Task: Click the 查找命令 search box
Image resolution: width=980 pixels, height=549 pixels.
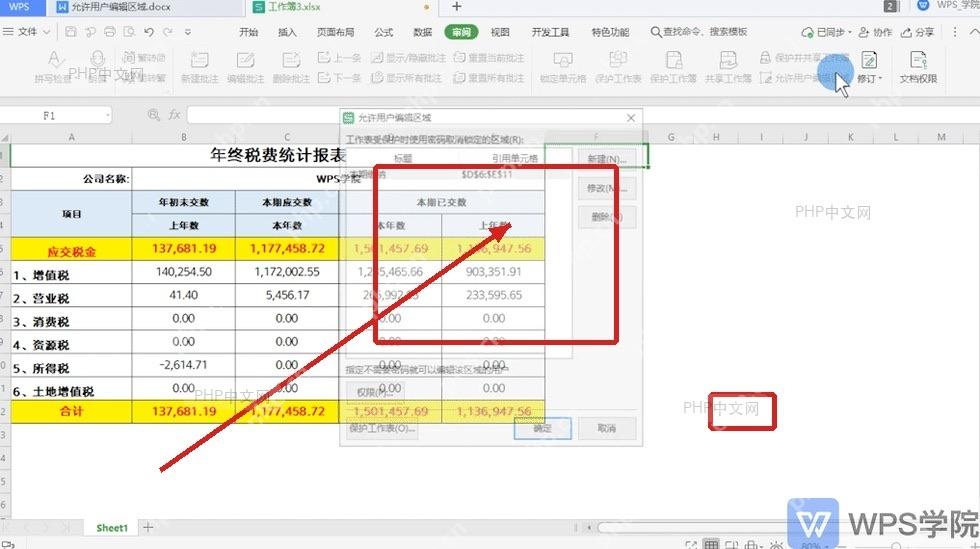Action: [699, 32]
